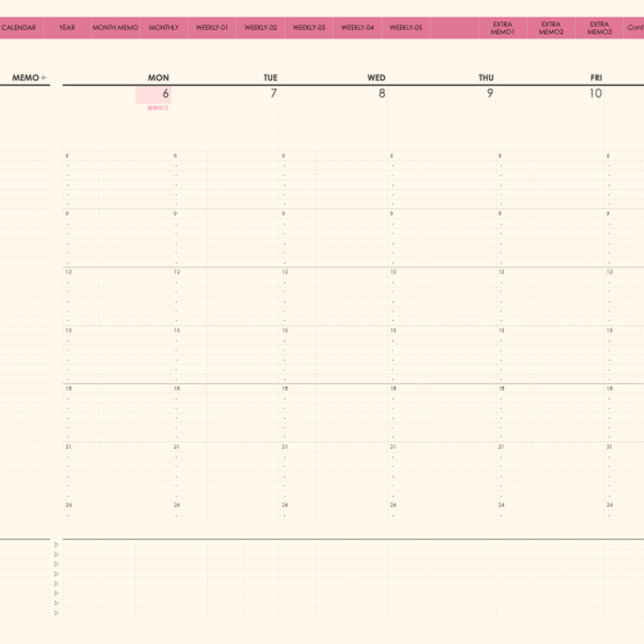Select the date 10
Screen dimensions: 644x644
(x=596, y=94)
